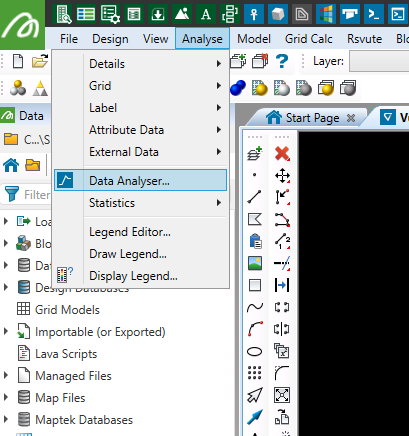This screenshot has width=409, height=436.
Task: Click the Filter funnel icon
Action: [x=12, y=194]
